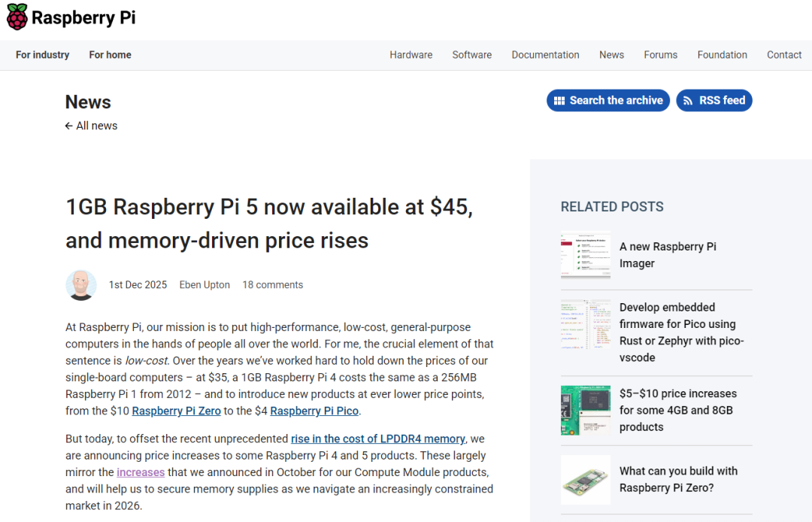812x522 pixels.
Task: Click the grid icon in Search the archive
Action: coord(559,101)
